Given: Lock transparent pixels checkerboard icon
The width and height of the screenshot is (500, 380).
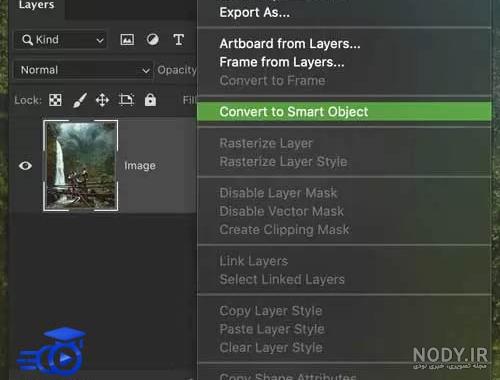Looking at the screenshot, I should [x=55, y=100].
